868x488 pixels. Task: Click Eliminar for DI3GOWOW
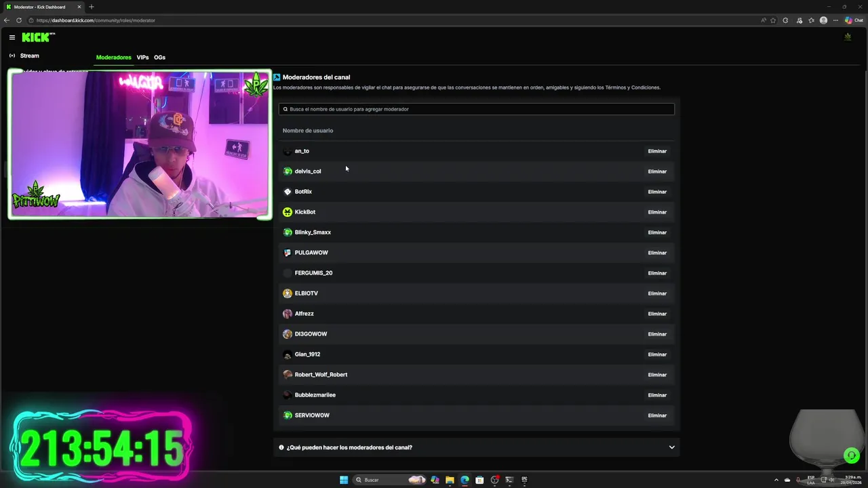[x=657, y=334]
